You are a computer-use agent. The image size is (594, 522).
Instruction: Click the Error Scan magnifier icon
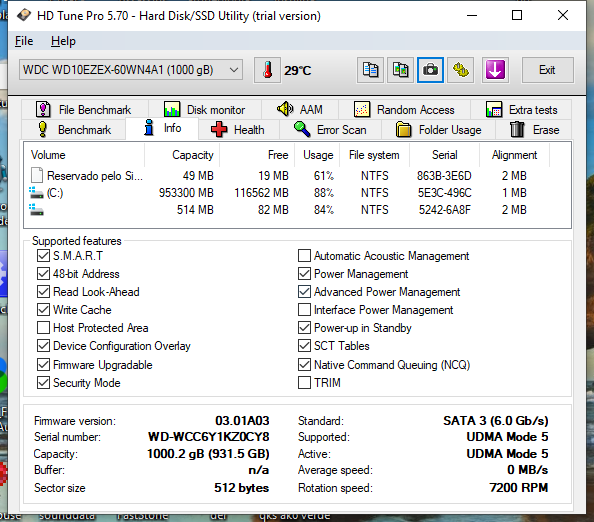click(302, 130)
